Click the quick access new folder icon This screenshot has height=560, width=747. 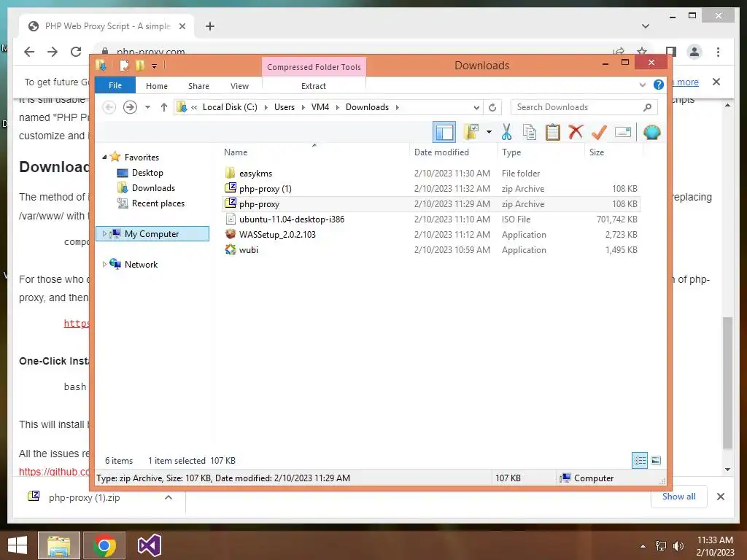[139, 65]
